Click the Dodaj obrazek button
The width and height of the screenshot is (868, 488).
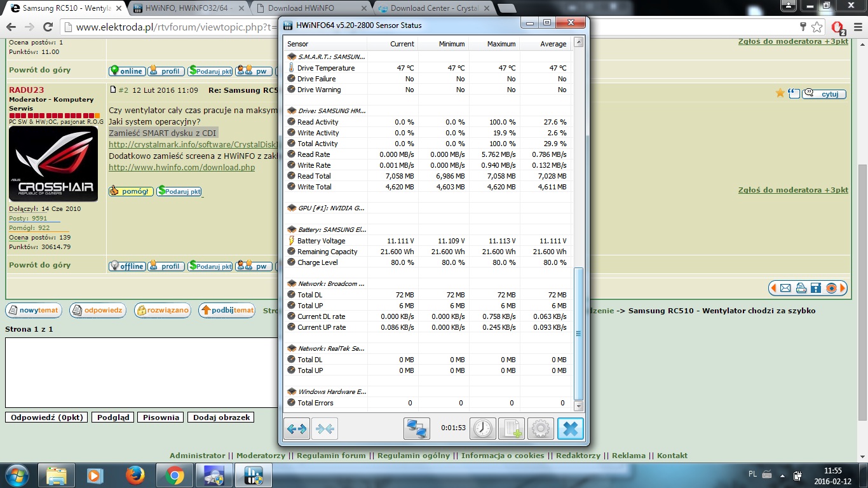point(222,417)
